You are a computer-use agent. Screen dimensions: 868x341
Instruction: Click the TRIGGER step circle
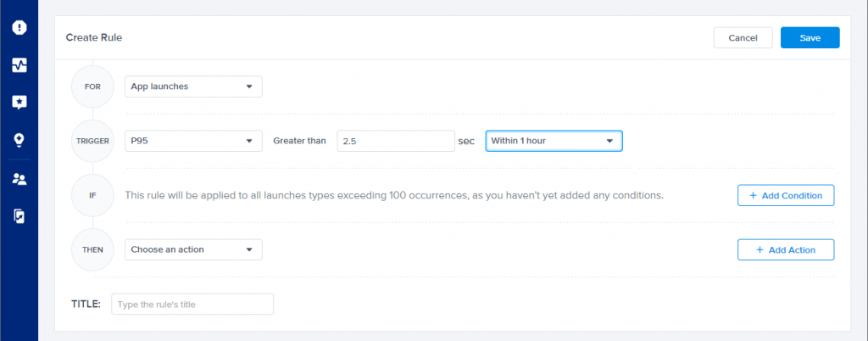tap(93, 141)
